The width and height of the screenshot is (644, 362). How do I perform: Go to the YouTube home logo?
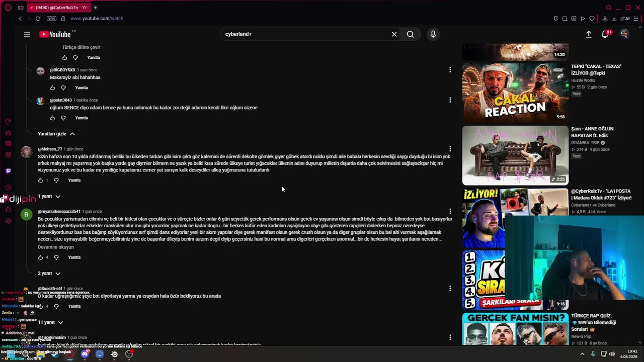coord(55,34)
